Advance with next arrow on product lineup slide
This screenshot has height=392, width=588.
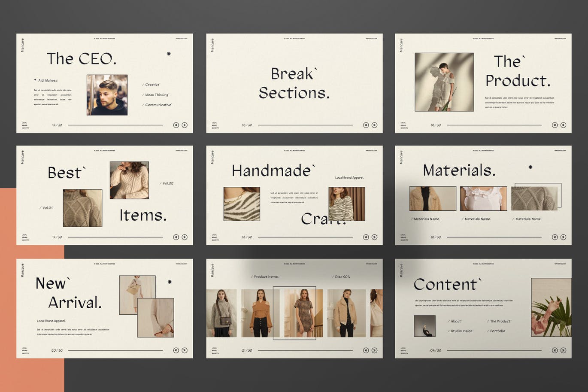374,350
